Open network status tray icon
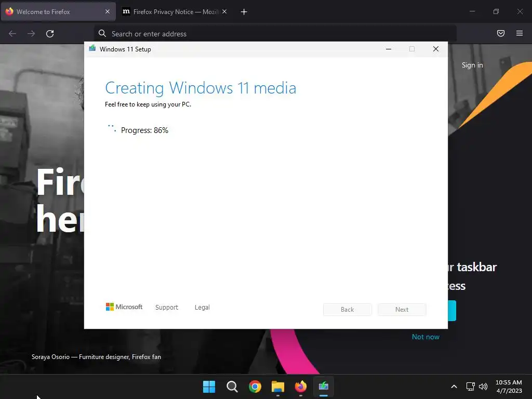The height and width of the screenshot is (399, 532). [470, 387]
